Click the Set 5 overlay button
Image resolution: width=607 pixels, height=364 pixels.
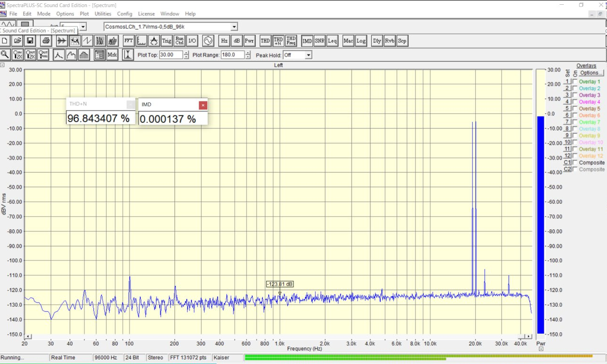[x=568, y=109]
